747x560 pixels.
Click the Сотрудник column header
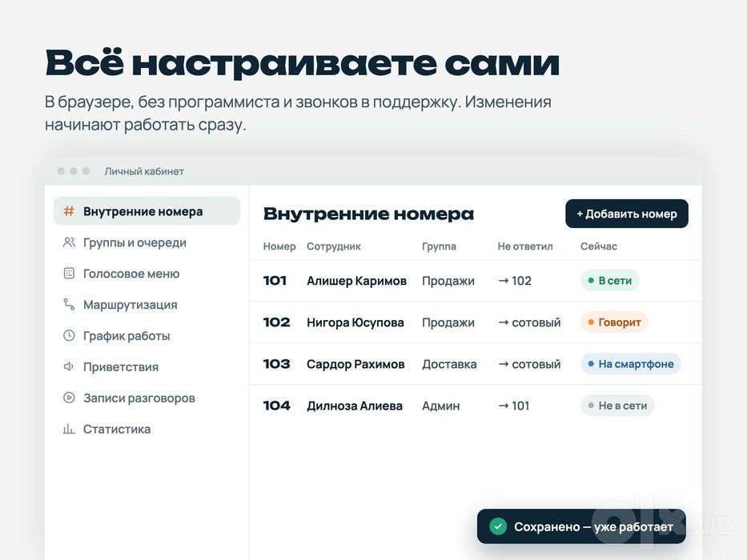click(334, 246)
